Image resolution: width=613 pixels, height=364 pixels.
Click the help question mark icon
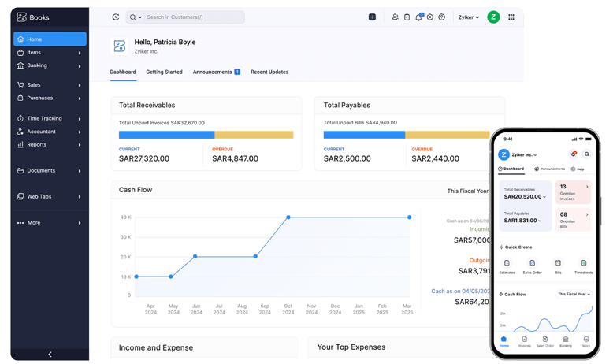(442, 17)
